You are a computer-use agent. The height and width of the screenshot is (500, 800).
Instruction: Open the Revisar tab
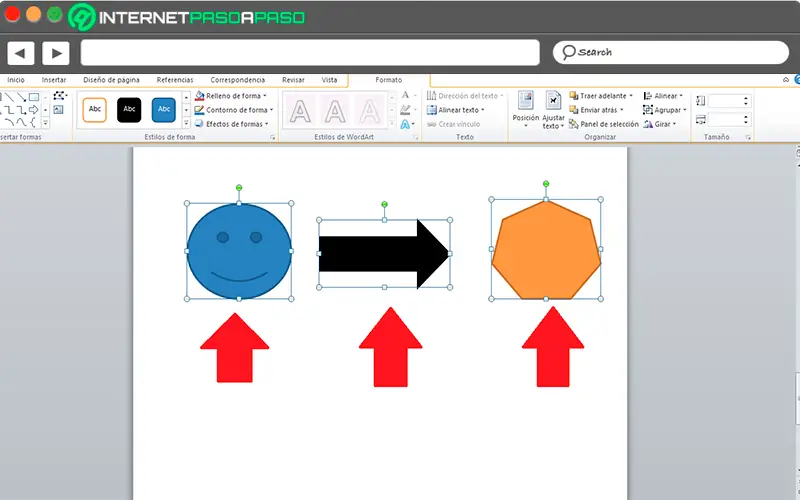[x=293, y=80]
